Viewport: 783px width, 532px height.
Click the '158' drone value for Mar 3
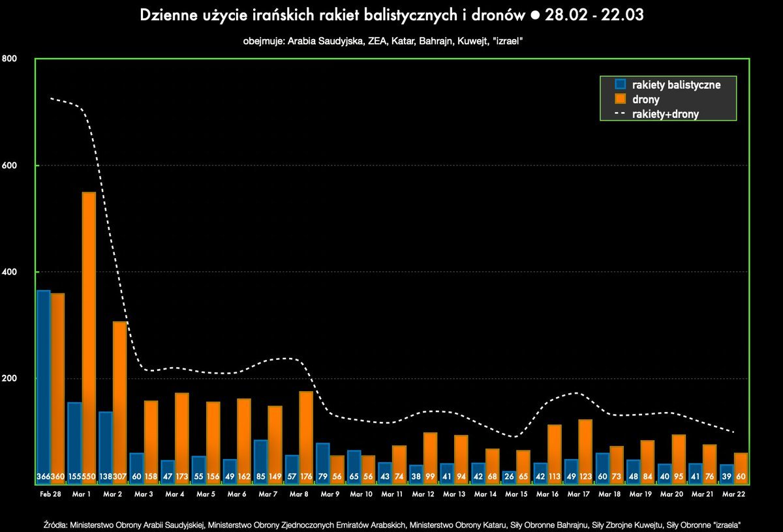pyautogui.click(x=151, y=477)
